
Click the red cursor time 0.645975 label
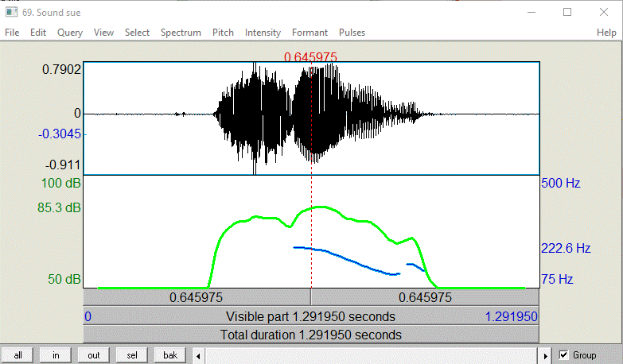310,57
